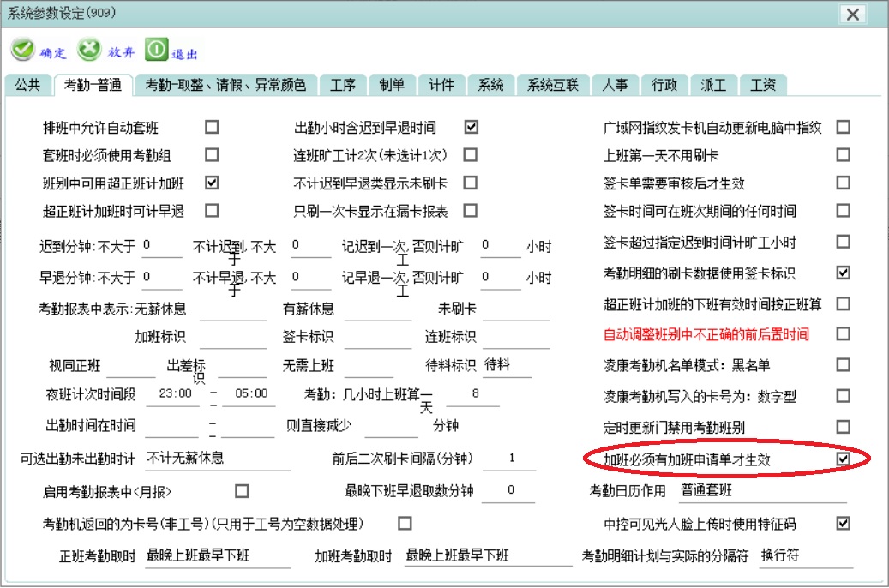Disable 班别中可用超正班计加班 checkbox
This screenshot has width=889, height=588.
click(x=212, y=183)
